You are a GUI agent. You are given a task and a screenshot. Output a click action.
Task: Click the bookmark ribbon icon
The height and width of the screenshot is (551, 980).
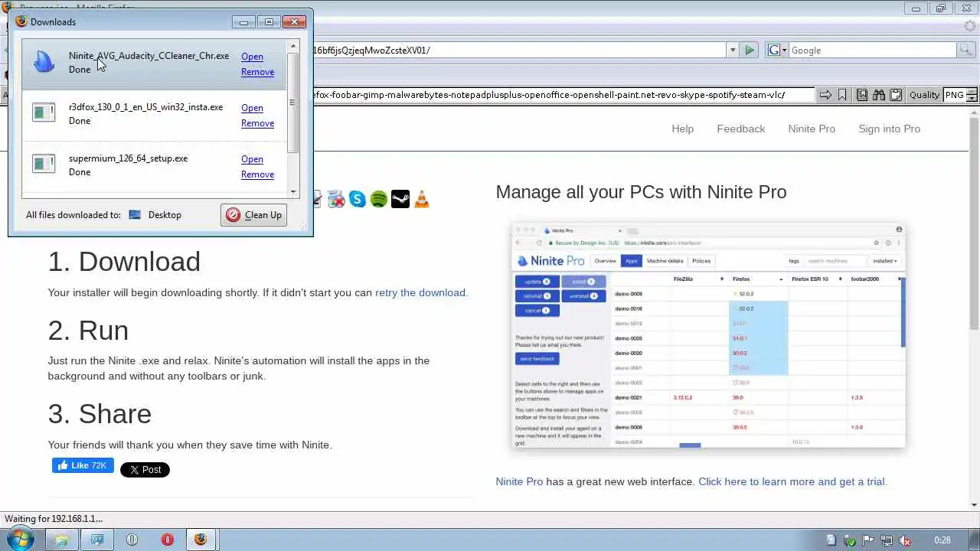point(842,95)
